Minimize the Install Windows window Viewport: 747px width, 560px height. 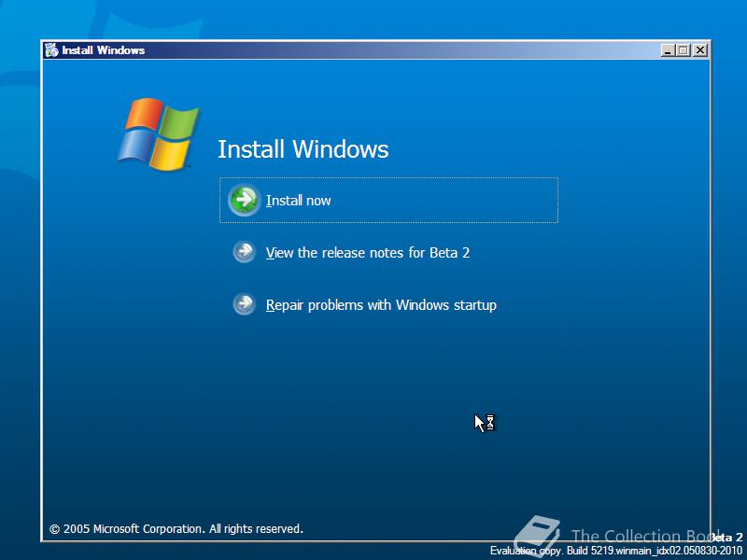[668, 50]
